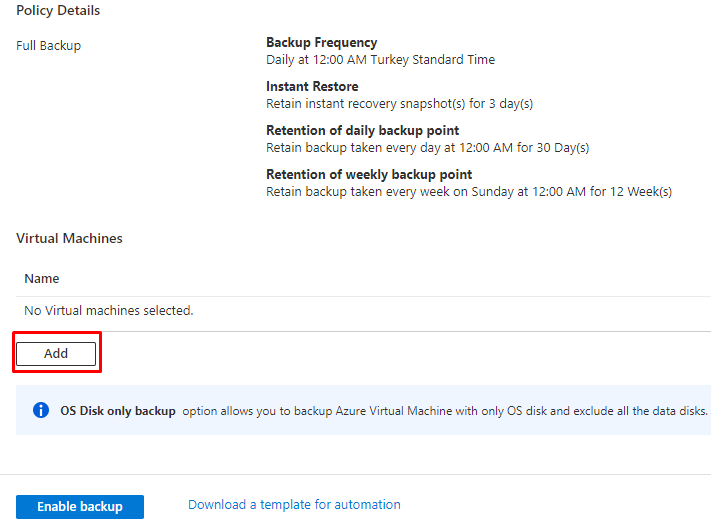Click the Instant Restore heading
Screen dimensions: 711x530
click(x=312, y=86)
